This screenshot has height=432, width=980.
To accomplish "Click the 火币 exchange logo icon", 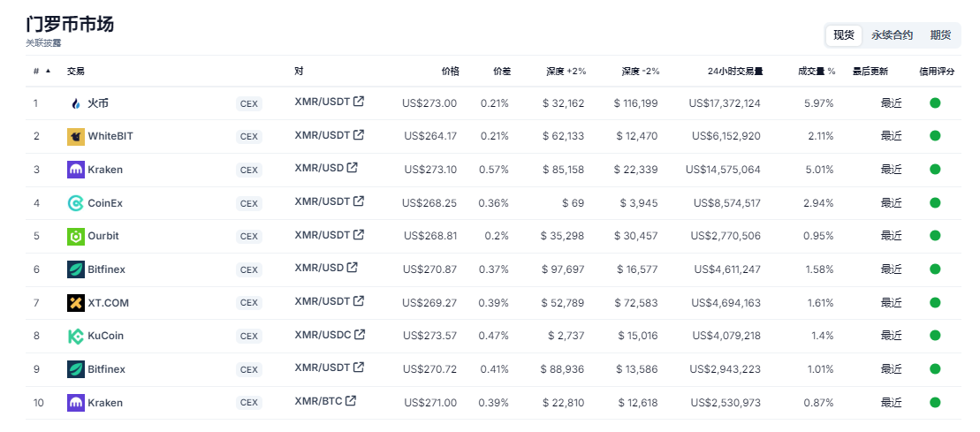I will tap(76, 103).
